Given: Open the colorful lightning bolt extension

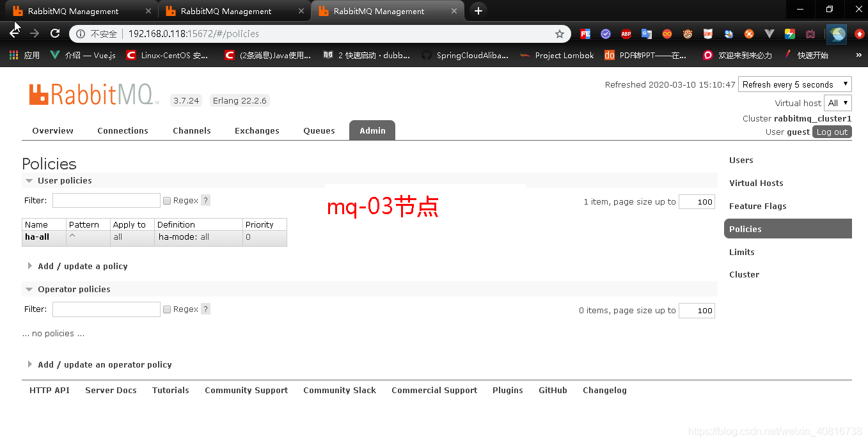Looking at the screenshot, I should tap(790, 34).
